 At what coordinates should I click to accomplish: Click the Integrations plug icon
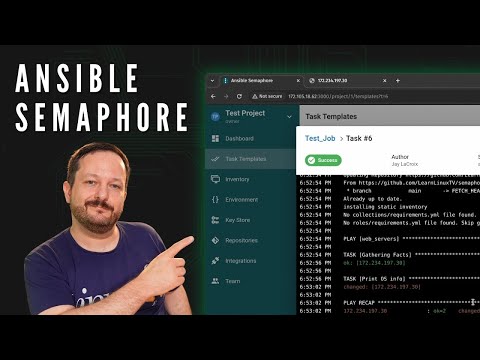pyautogui.click(x=215, y=261)
